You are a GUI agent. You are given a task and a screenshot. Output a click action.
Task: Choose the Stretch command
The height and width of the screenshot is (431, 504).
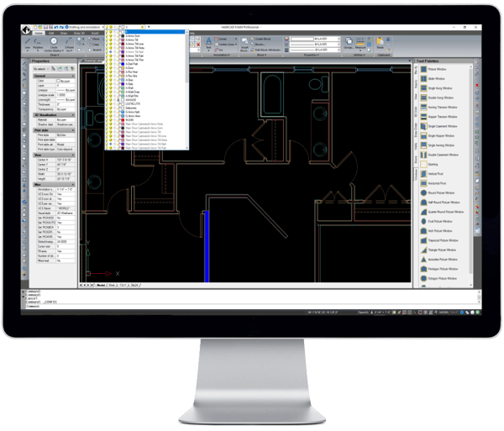point(95,50)
